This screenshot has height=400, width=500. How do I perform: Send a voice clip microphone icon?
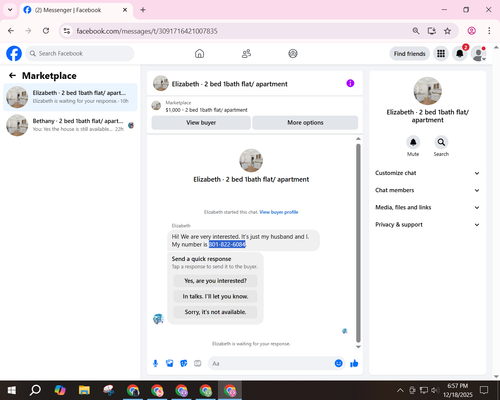coord(155,363)
